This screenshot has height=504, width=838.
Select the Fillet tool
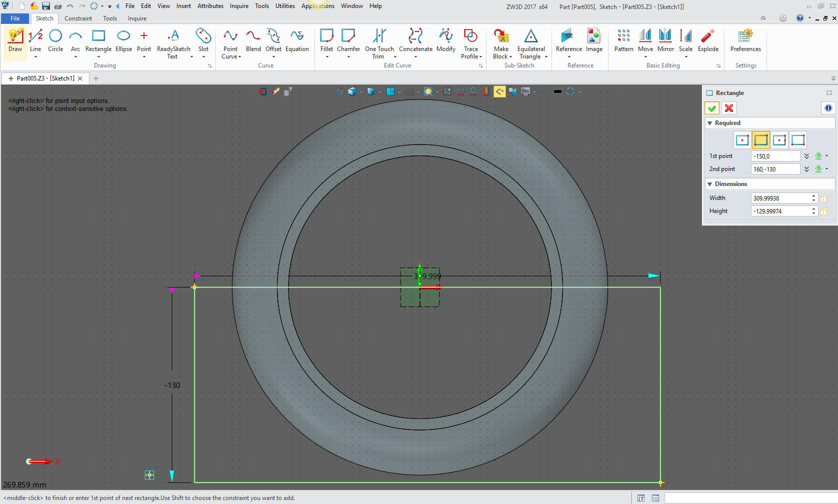pyautogui.click(x=326, y=41)
